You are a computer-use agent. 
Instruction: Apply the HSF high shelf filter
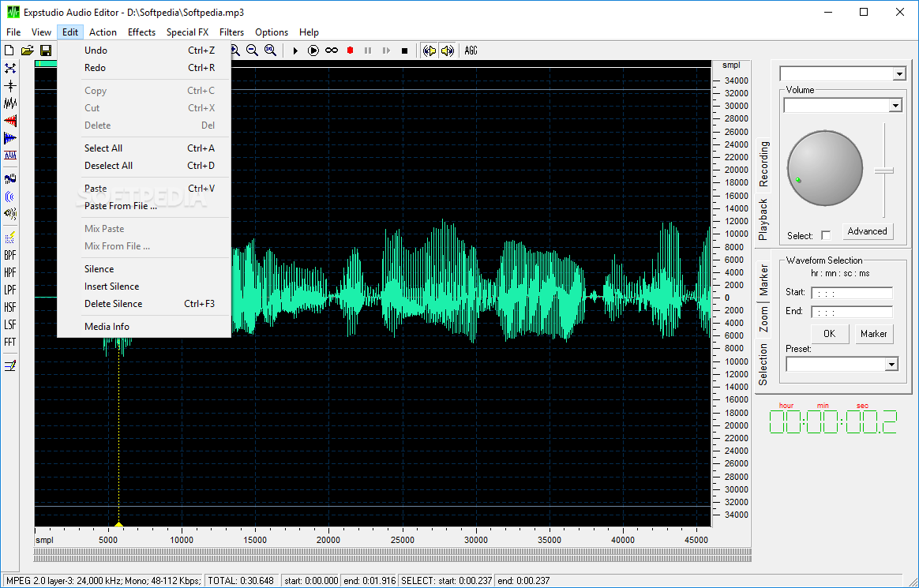(10, 308)
